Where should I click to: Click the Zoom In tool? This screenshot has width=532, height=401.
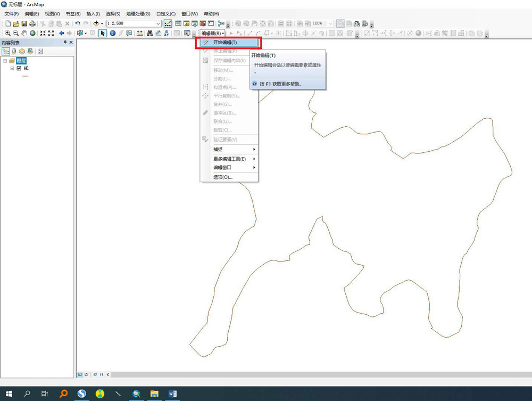(7, 33)
